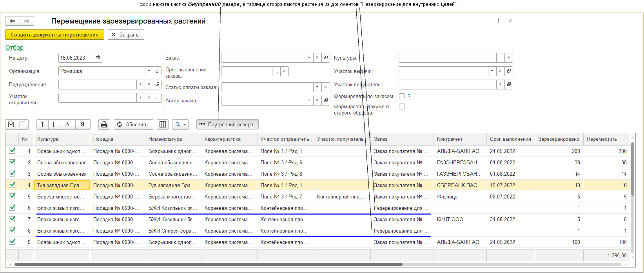
Task: Expand the Подразделение dropdown
Action: tap(141, 84)
